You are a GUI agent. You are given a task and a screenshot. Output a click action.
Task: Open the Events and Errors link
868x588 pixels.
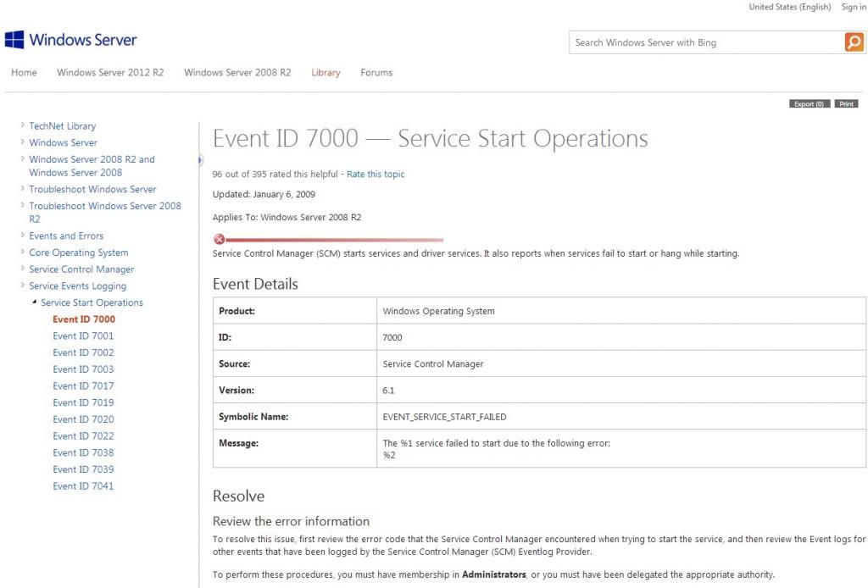point(66,236)
